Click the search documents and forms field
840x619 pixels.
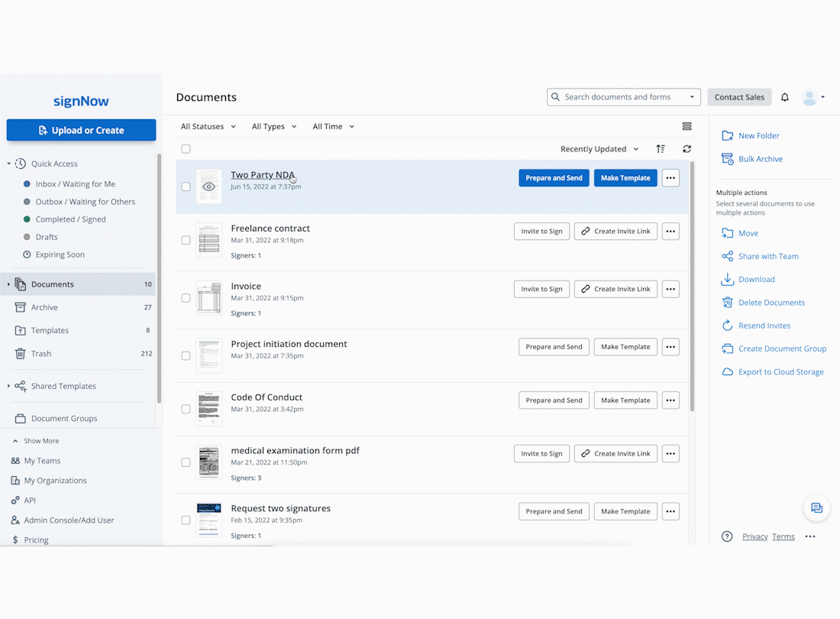tap(624, 97)
